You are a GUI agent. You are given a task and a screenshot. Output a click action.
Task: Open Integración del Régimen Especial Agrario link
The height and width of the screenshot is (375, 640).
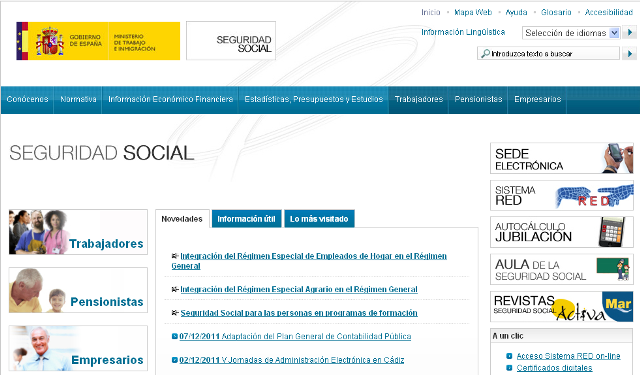[299, 289]
